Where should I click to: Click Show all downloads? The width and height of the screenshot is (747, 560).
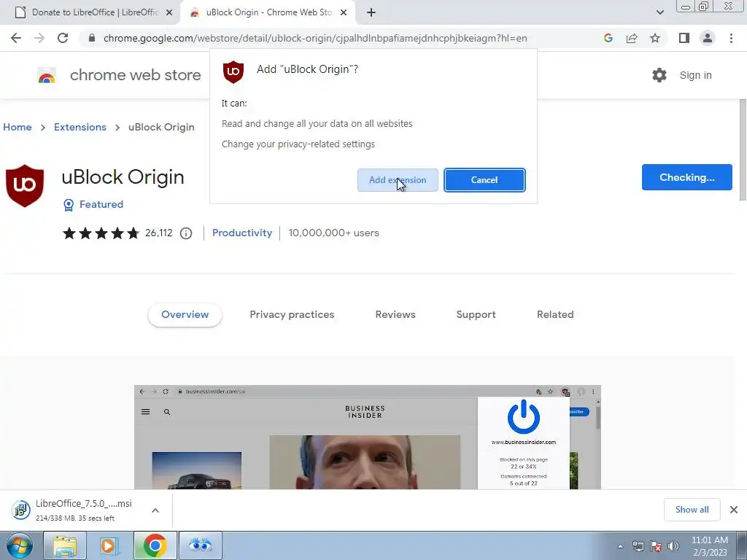point(692,510)
